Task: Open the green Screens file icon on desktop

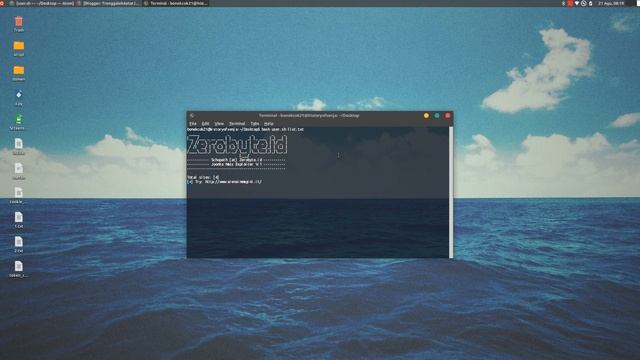Action: (19, 122)
